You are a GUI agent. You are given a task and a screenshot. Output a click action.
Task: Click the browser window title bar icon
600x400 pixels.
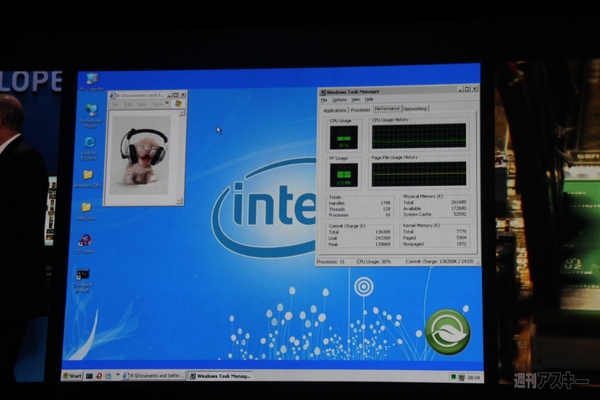[113, 95]
